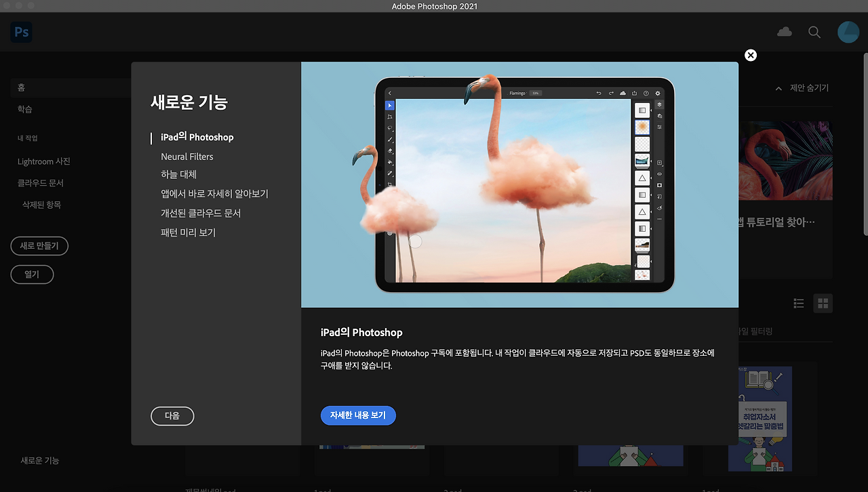Open 삭제된 항목 in the sidebar
Screen dimensions: 868x492
coord(42,205)
